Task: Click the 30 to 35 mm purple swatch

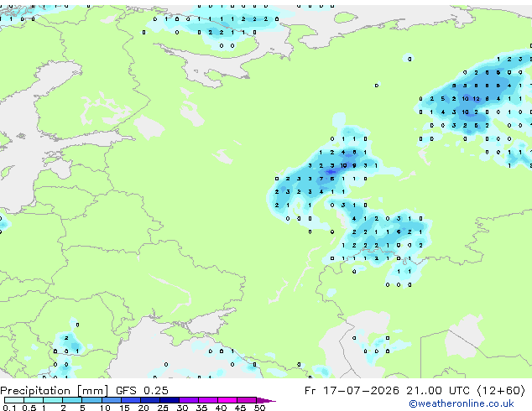Action: [189, 400]
